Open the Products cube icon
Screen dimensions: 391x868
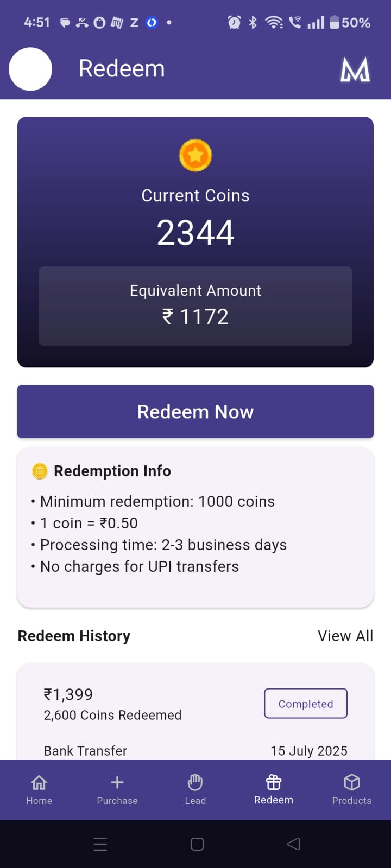[x=351, y=782]
